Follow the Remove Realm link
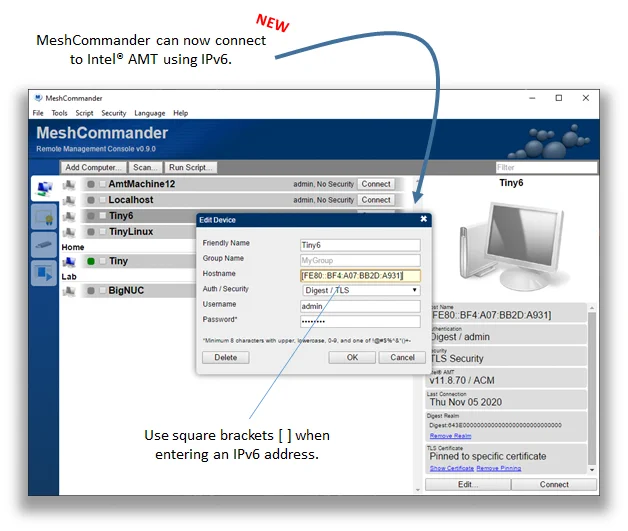Image resolution: width=628 pixels, height=531 pixels. click(450, 436)
